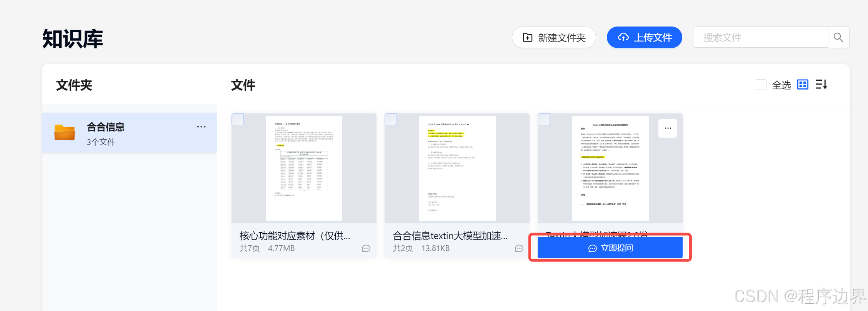Click the 共7页 4.77MB file info
The height and width of the screenshot is (311, 868).
click(x=267, y=248)
